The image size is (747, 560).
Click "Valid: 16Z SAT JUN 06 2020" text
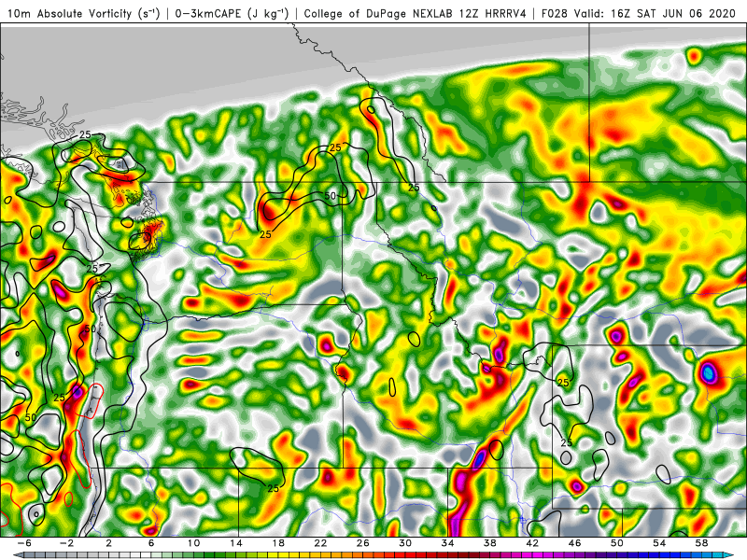(x=655, y=13)
